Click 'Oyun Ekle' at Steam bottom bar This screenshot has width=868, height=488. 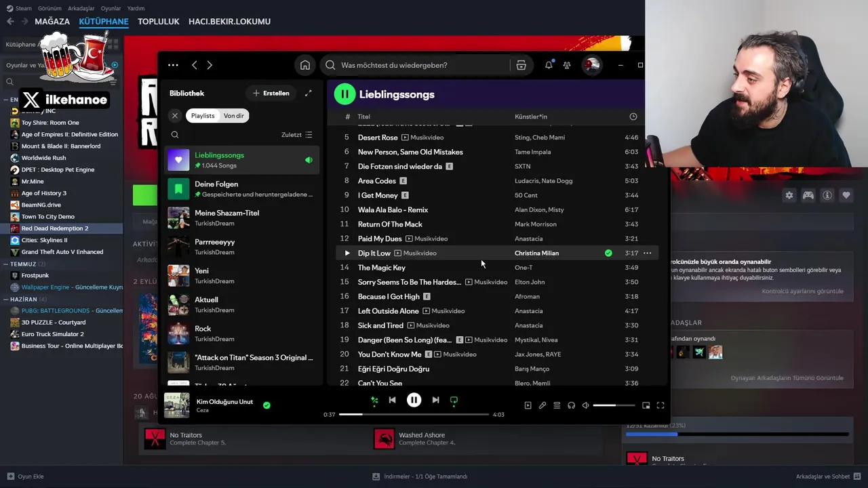point(25,476)
